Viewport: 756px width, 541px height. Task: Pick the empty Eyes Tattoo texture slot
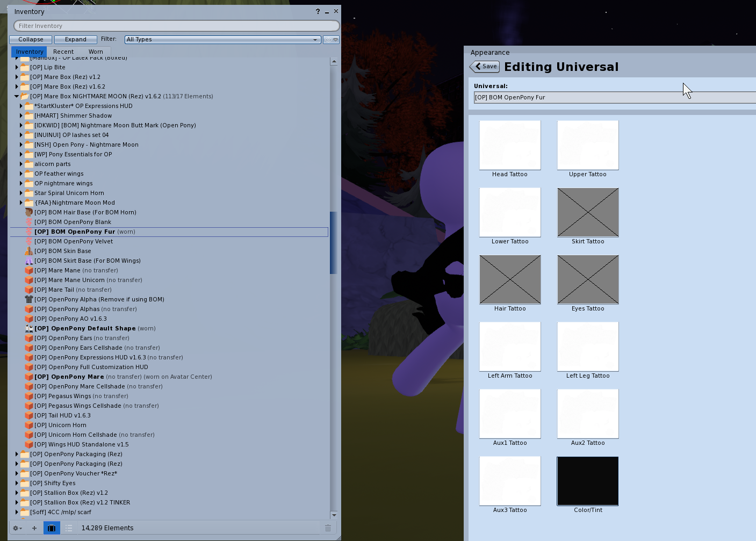(588, 279)
